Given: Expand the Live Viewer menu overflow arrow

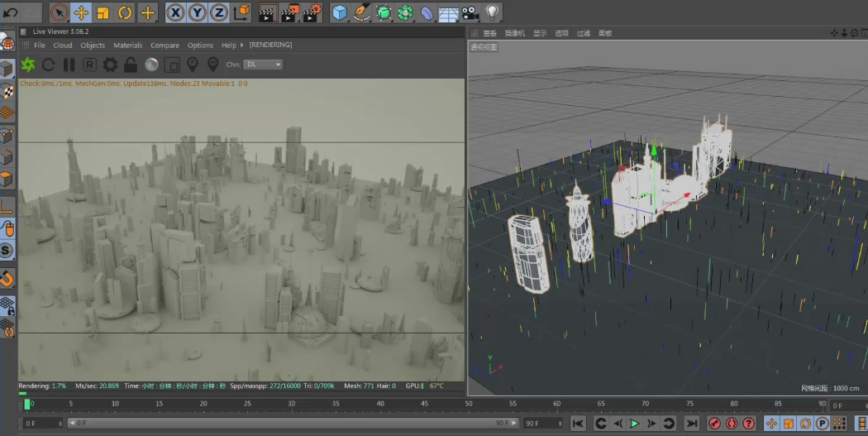Looking at the screenshot, I should pyautogui.click(x=243, y=46).
